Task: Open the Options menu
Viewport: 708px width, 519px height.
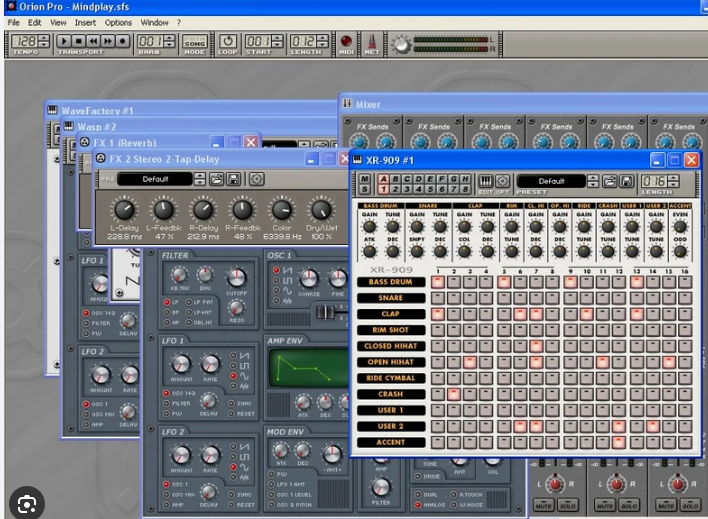Action: 118,23
